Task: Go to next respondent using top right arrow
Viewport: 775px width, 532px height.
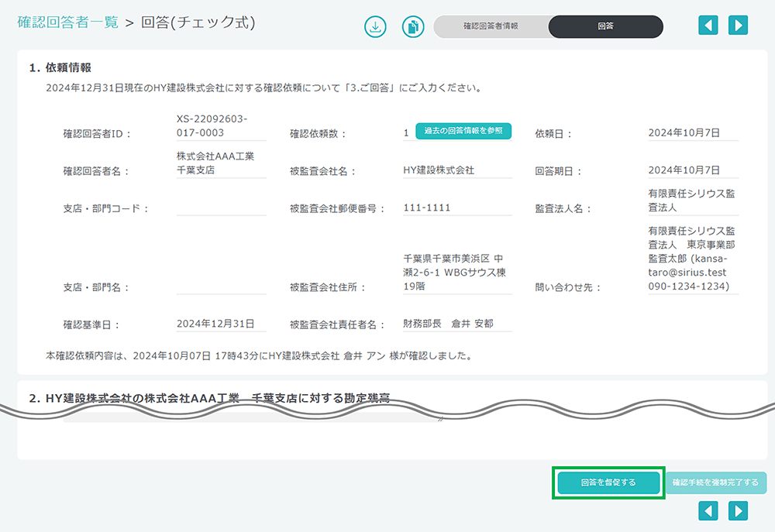Action: coord(739,26)
